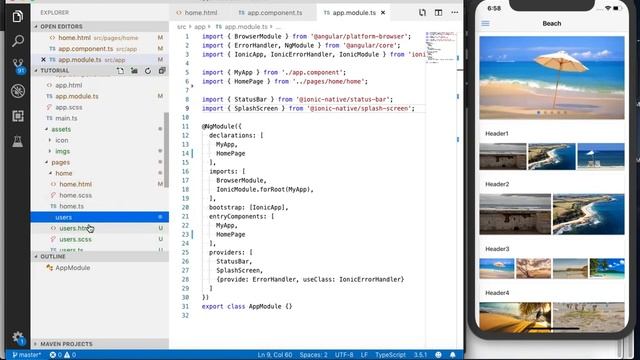Viewport: 640px width, 360px height.
Task: Click the explorer vertical scrollbar
Action: (x=167, y=150)
